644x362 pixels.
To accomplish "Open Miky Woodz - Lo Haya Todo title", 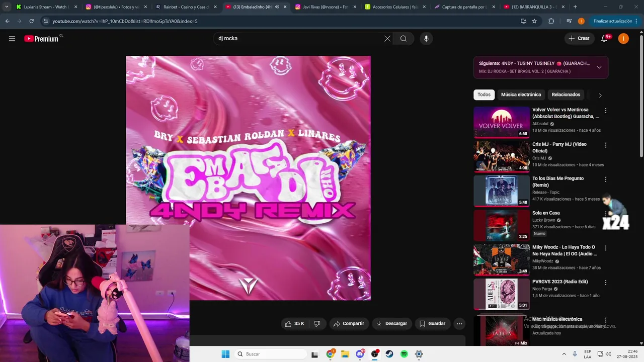I will click(564, 250).
